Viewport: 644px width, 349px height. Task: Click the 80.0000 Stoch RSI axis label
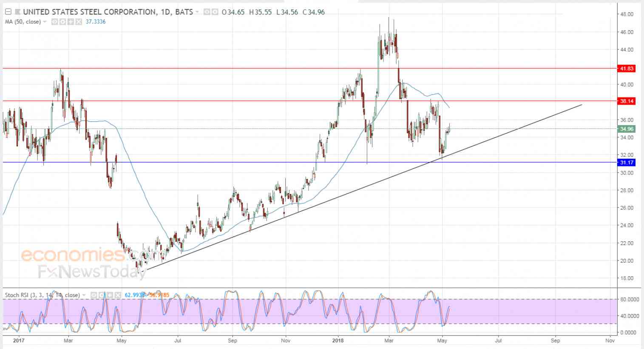pos(630,300)
